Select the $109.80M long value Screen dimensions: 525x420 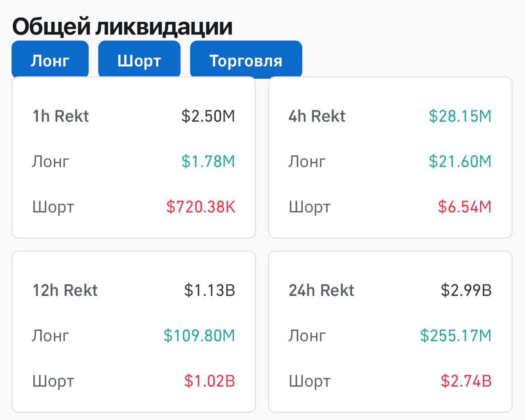(x=199, y=336)
